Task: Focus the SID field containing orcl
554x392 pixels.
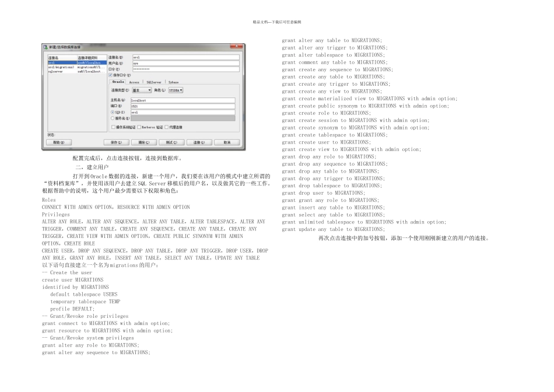Action: [183, 112]
